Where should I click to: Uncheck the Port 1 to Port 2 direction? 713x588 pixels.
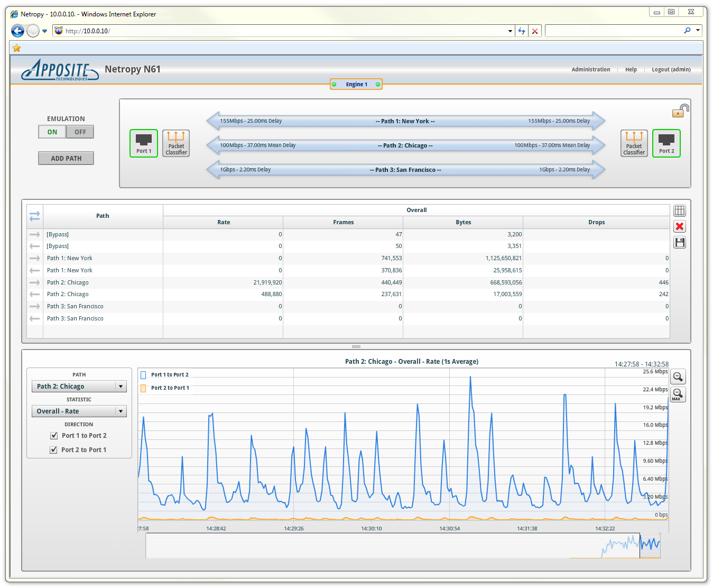click(54, 436)
